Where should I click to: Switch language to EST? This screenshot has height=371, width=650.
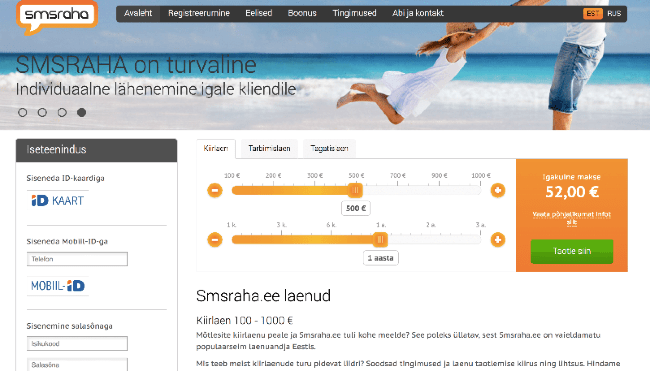click(x=593, y=14)
